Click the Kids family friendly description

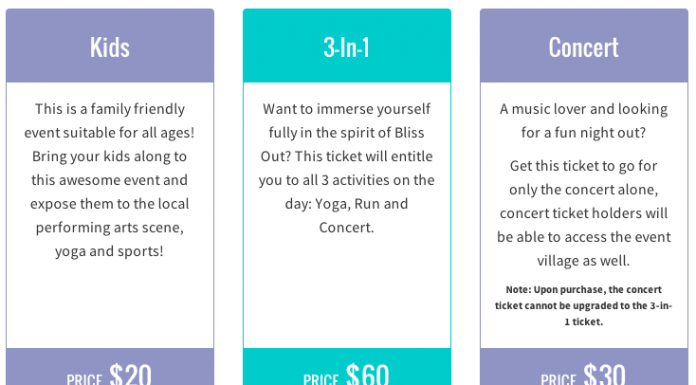pyautogui.click(x=110, y=180)
